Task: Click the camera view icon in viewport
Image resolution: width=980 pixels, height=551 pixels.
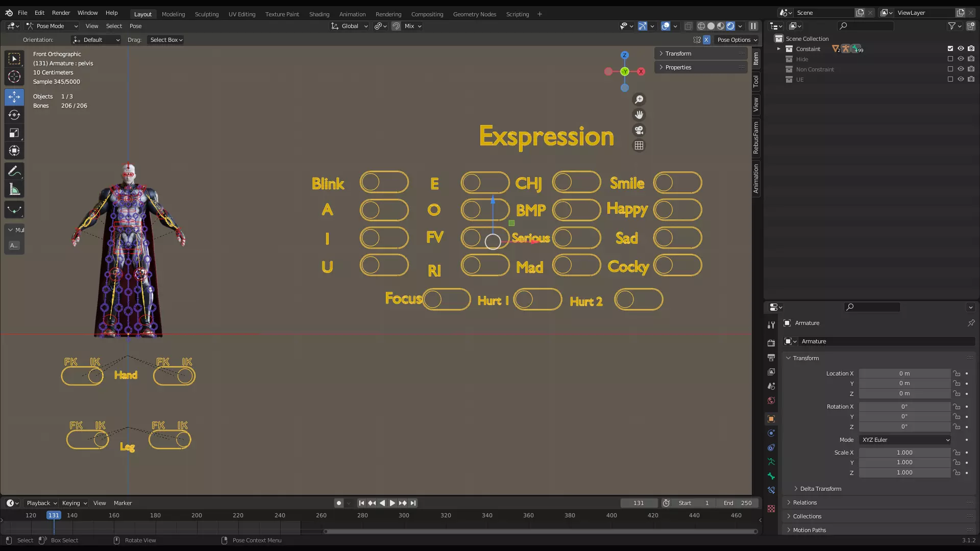Action: pyautogui.click(x=639, y=130)
